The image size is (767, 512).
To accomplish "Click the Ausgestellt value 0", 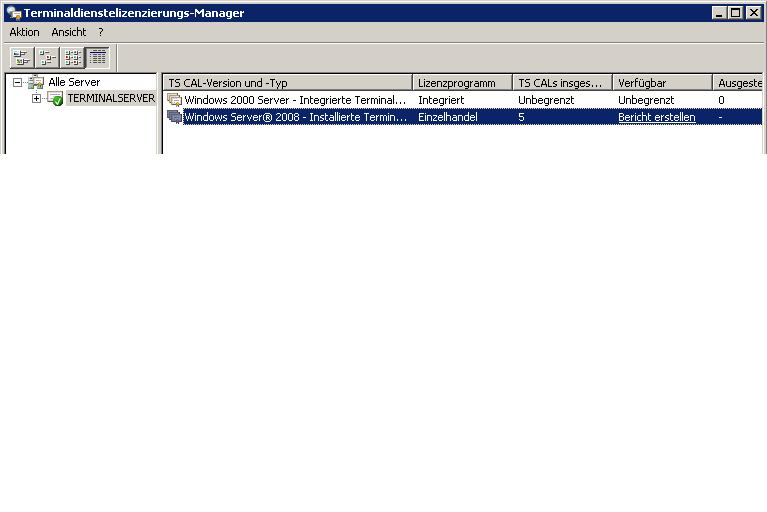I will pyautogui.click(x=721, y=100).
